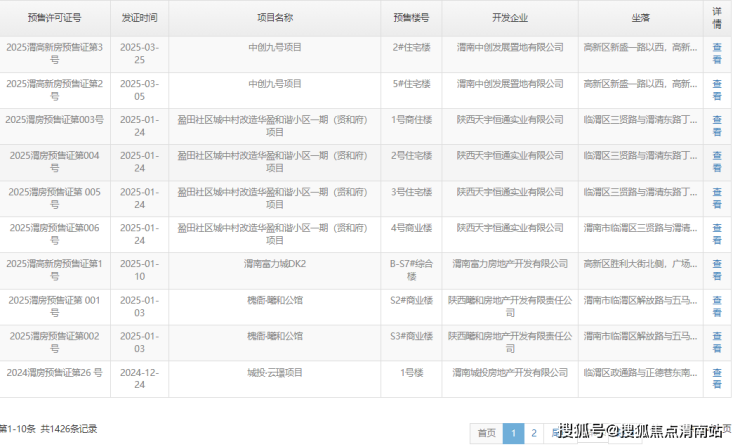740x447 pixels.
Task: Click the 预售许可证号 column header
Action: pos(54,18)
